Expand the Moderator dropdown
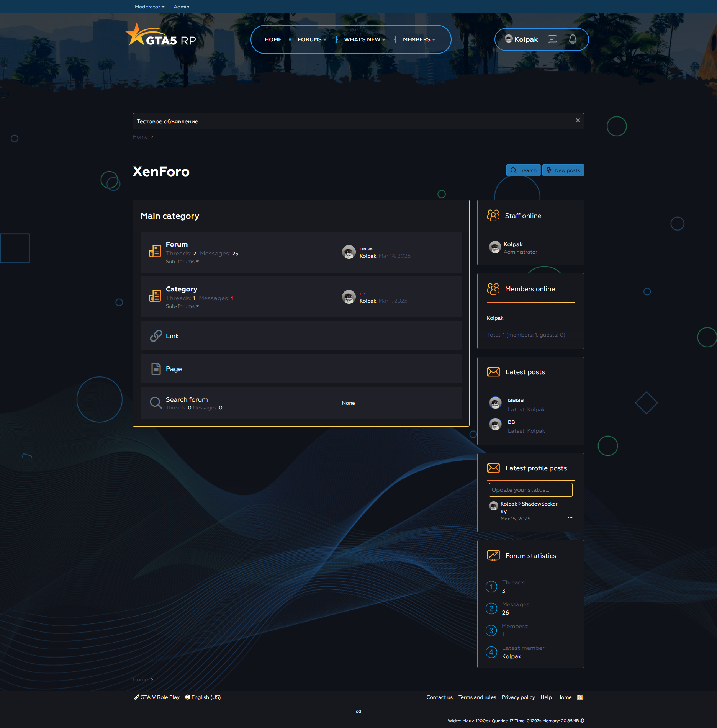This screenshot has height=728, width=717. click(149, 7)
